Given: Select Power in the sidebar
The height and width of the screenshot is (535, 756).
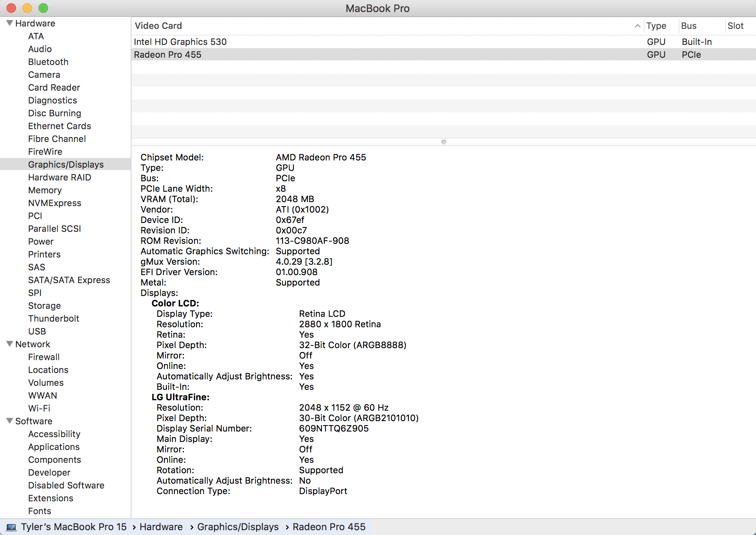Looking at the screenshot, I should pos(41,241).
